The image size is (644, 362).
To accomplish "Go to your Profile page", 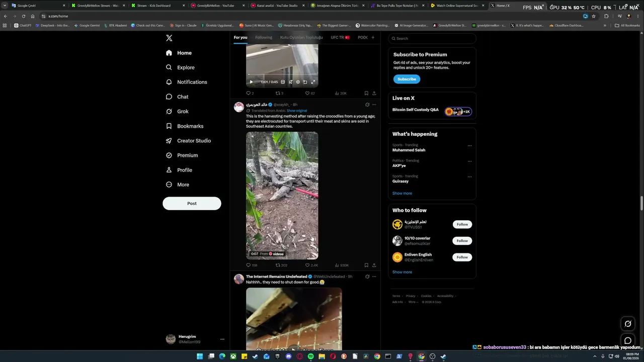I will point(179,170).
